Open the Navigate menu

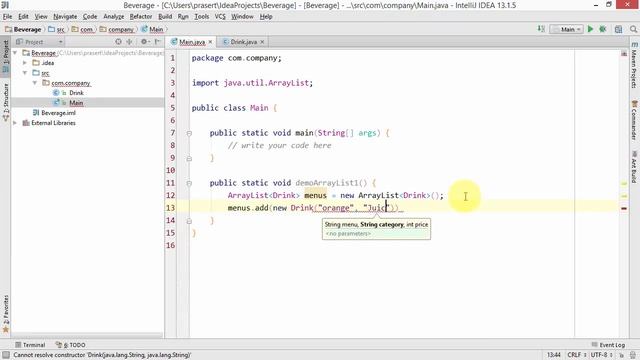tap(65, 16)
